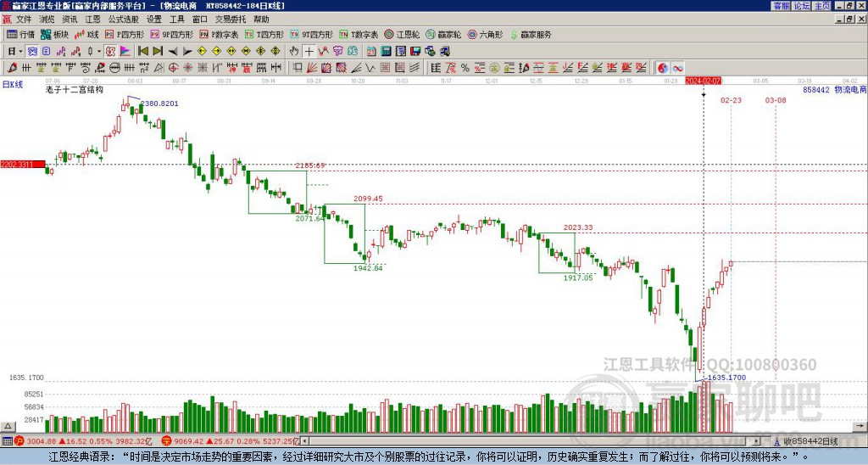
Task: Click the black right arrow icon
Action: (x=187, y=52)
